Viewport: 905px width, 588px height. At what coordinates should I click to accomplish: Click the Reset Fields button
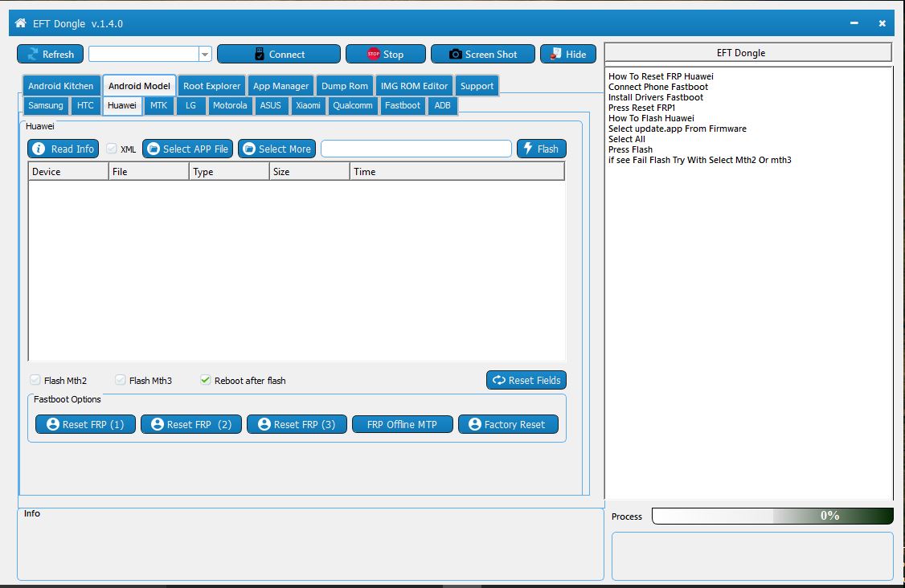click(526, 380)
